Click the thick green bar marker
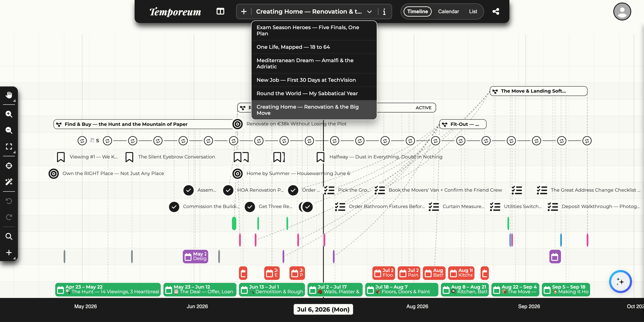Image resolution: width=644 pixels, height=322 pixels. click(234, 223)
